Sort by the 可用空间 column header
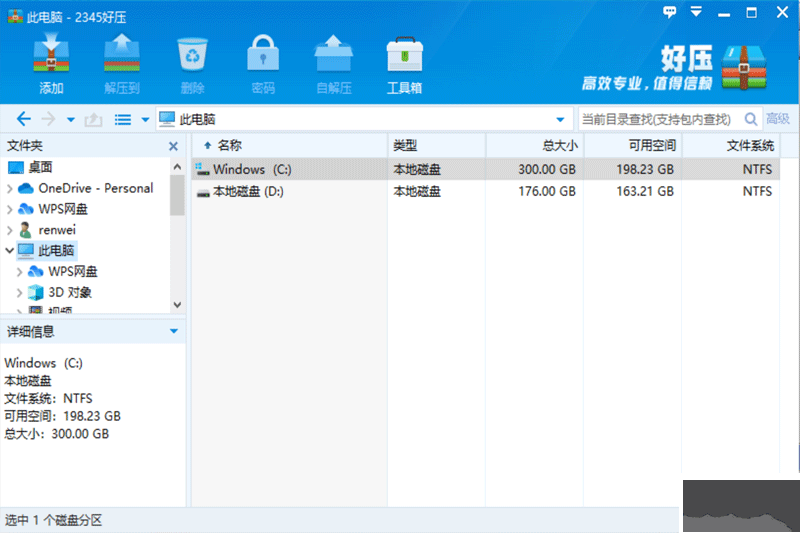This screenshot has height=533, width=800. click(633, 146)
